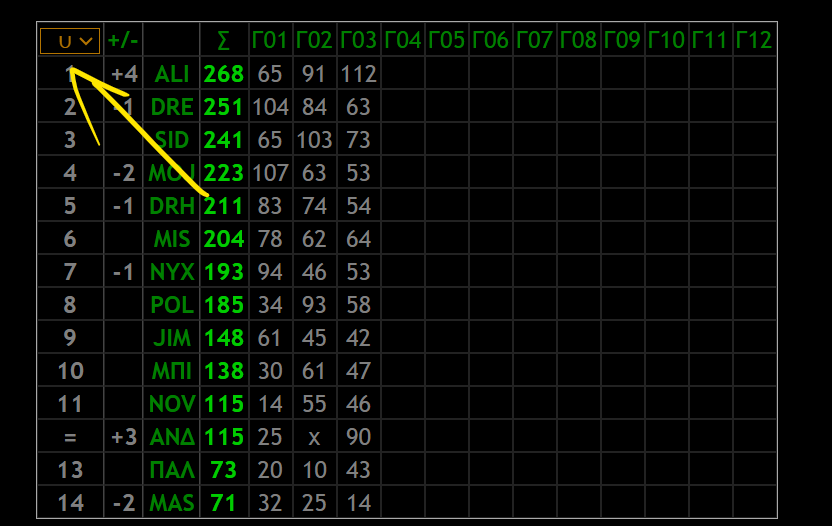Image resolution: width=832 pixels, height=526 pixels.
Task: Select the Γ02 column header
Action: (314, 41)
